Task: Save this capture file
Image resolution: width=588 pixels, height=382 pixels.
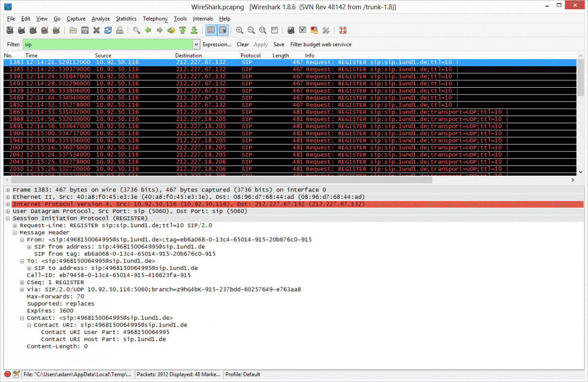Action: click(x=85, y=30)
